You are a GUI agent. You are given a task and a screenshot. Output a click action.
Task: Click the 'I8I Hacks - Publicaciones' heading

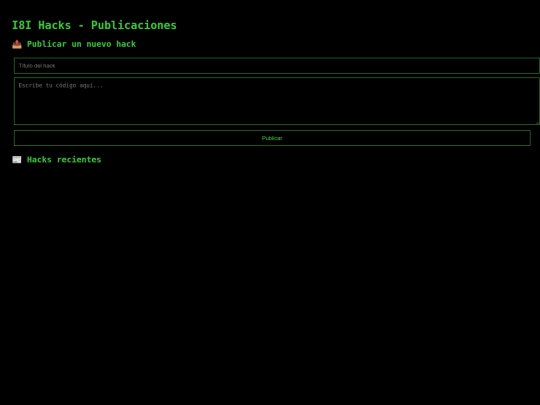point(94,25)
